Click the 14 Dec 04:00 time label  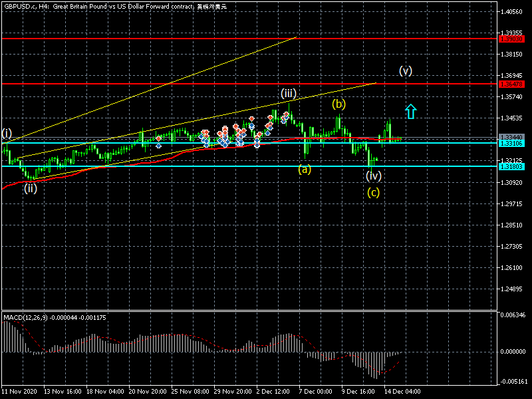(404, 392)
